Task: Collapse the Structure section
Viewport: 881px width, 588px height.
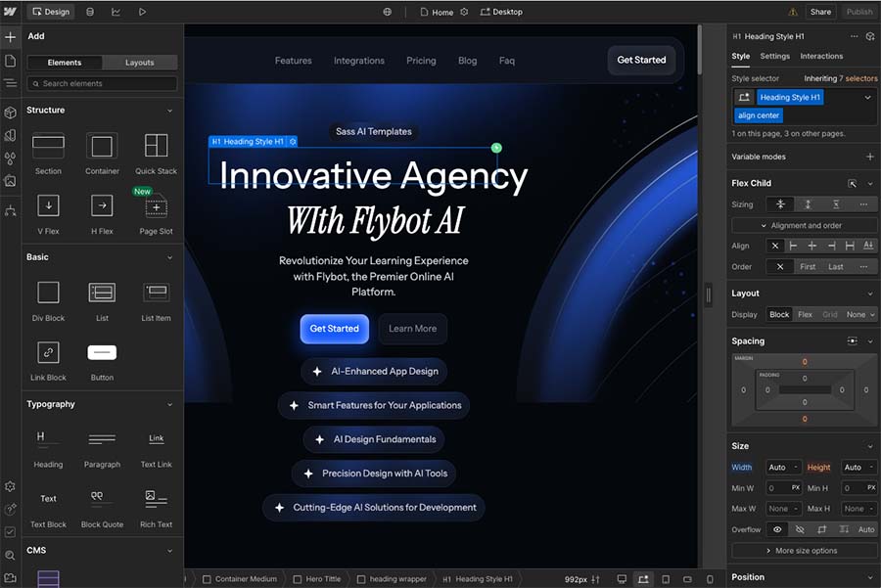Action: click(169, 111)
